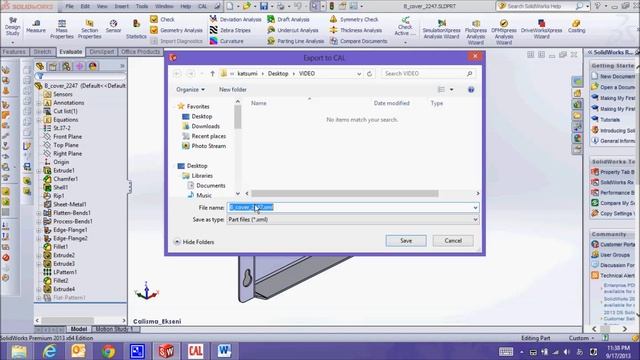Screen dimensions: 640x360
Task: Enable Zebra Stripes display
Action: pyautogui.click(x=230, y=30)
